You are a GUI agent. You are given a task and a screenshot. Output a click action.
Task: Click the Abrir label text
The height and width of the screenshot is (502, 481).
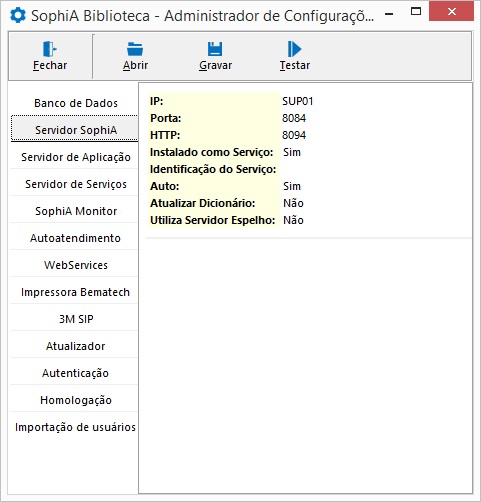(135, 65)
